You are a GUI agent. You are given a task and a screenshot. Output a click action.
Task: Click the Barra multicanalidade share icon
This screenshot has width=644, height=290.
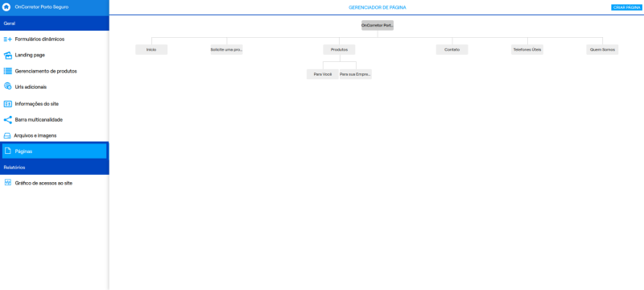coord(7,120)
